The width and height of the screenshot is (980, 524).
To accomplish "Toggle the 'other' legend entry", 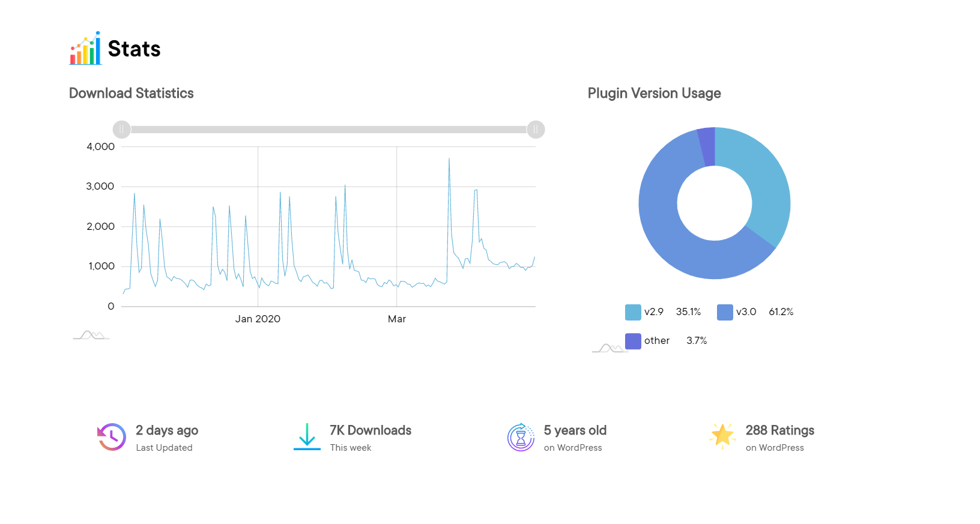I will (x=656, y=340).
